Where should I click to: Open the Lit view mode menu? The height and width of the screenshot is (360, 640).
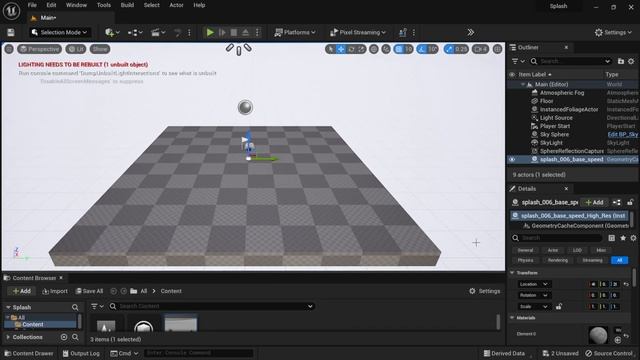tap(76, 49)
